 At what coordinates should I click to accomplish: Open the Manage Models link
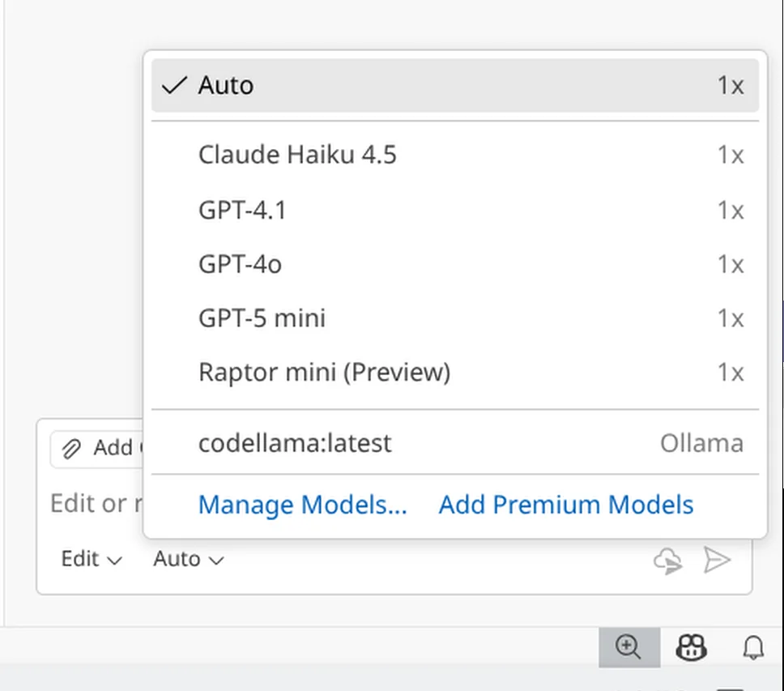coord(302,505)
